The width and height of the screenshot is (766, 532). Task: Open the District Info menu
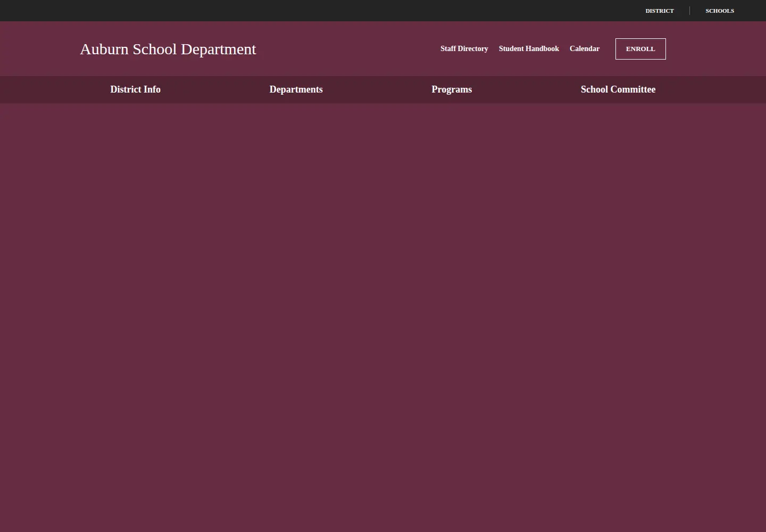(x=135, y=89)
